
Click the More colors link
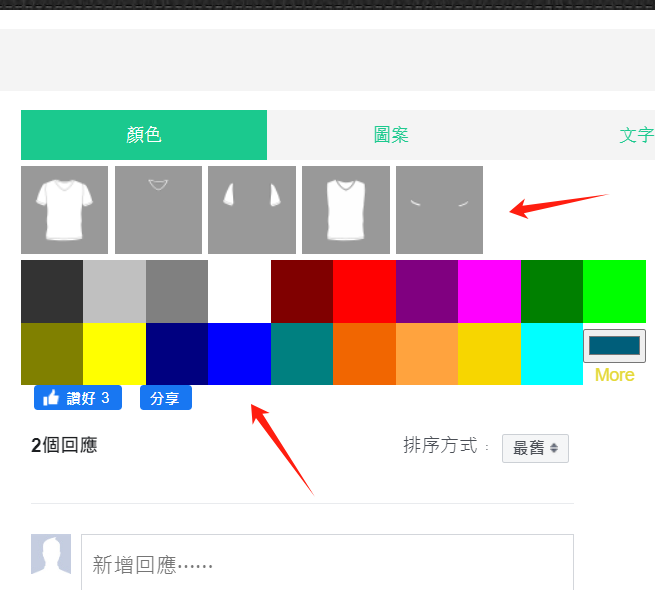coord(614,375)
